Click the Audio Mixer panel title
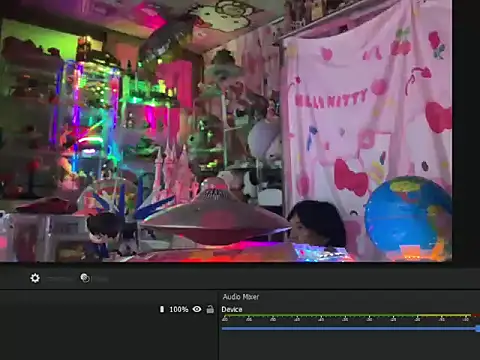The width and height of the screenshot is (480, 360). point(241,297)
